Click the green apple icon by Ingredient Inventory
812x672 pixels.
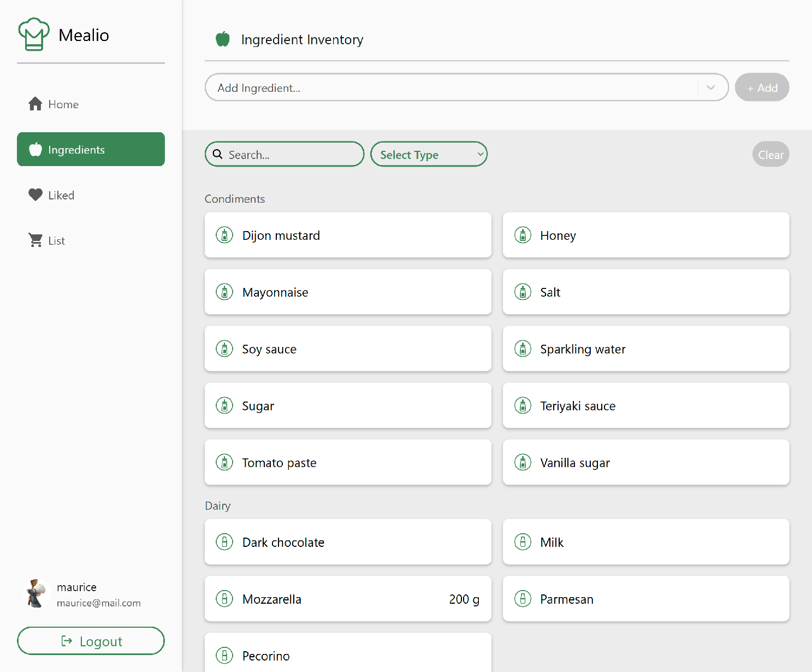click(223, 39)
